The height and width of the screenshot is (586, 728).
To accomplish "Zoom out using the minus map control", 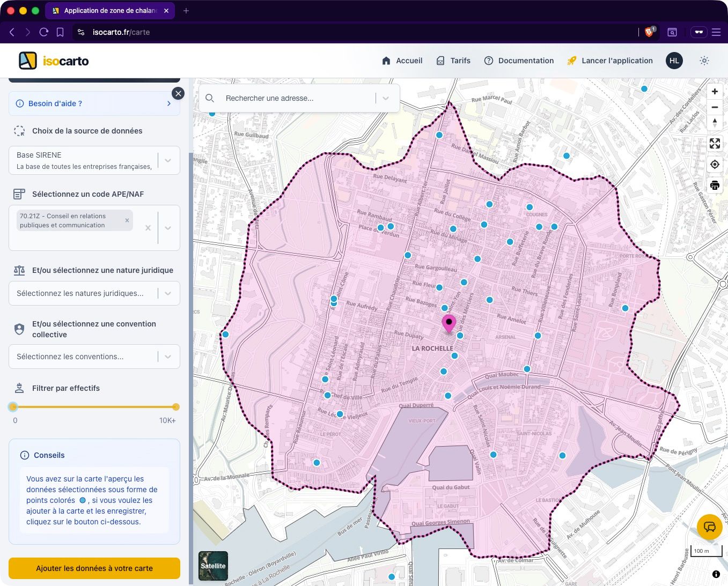I will tap(715, 107).
